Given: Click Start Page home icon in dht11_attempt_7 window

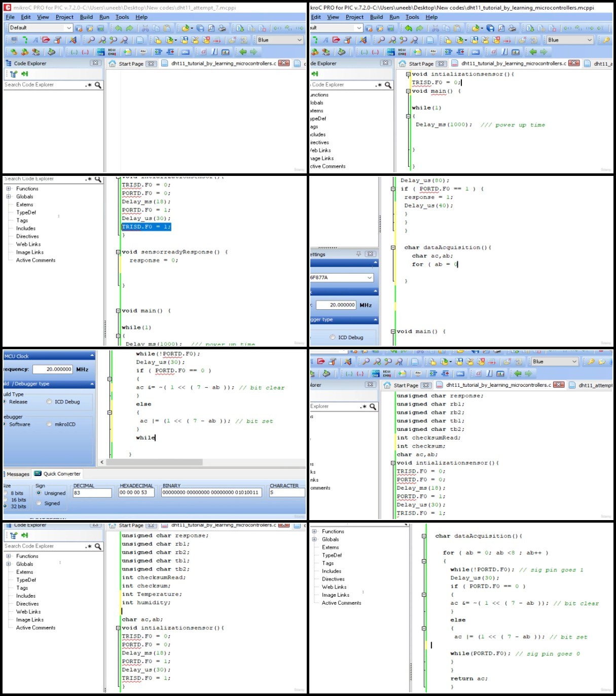Looking at the screenshot, I should tap(113, 63).
